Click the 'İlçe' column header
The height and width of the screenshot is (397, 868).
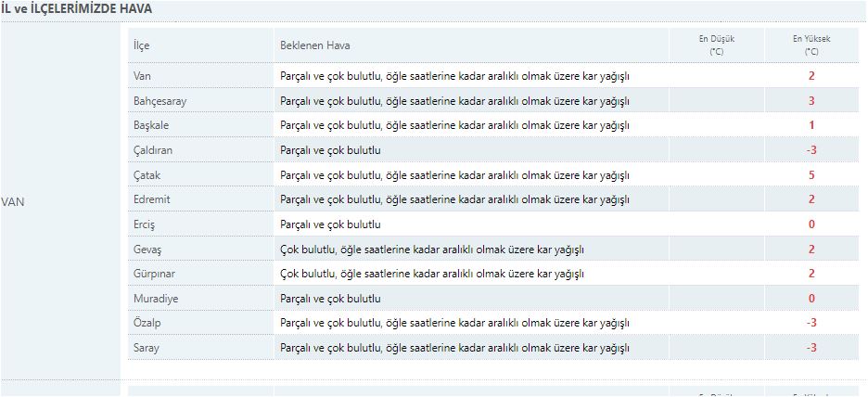point(141,45)
